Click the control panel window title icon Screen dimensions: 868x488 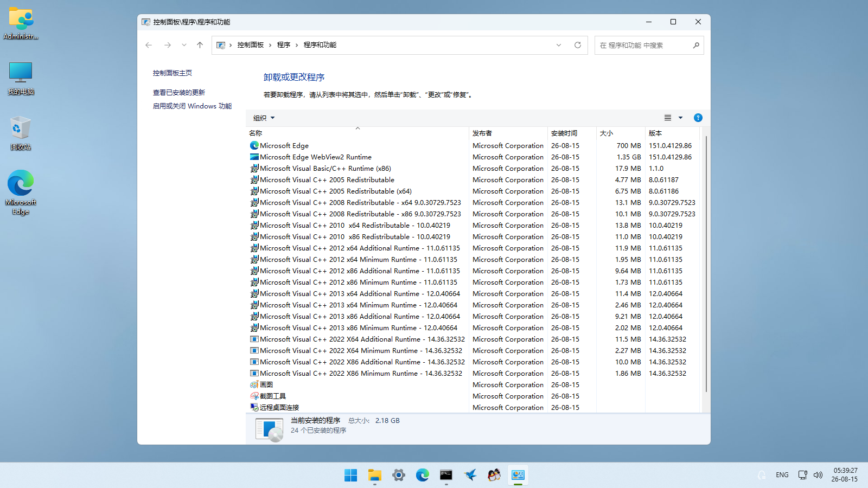(146, 22)
